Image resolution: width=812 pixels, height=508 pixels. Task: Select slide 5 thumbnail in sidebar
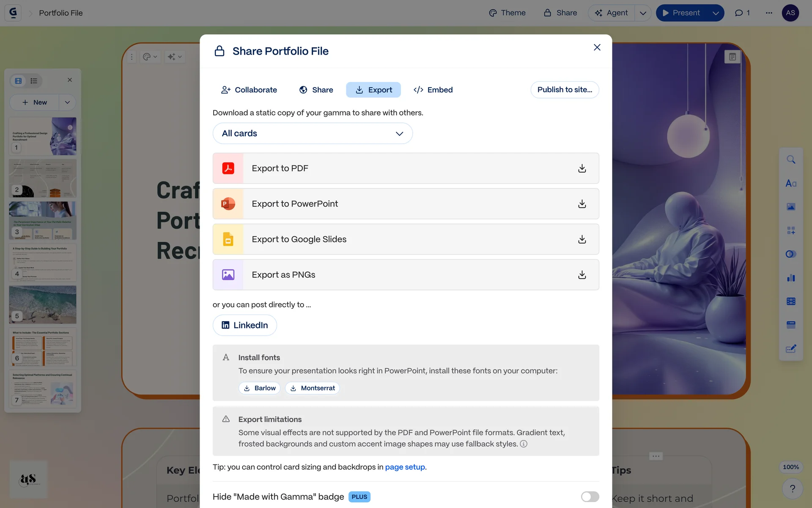(43, 304)
